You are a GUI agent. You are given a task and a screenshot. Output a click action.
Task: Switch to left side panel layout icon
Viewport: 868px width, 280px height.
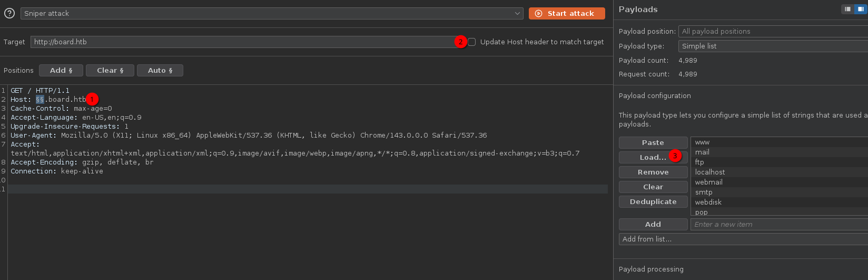click(x=847, y=9)
